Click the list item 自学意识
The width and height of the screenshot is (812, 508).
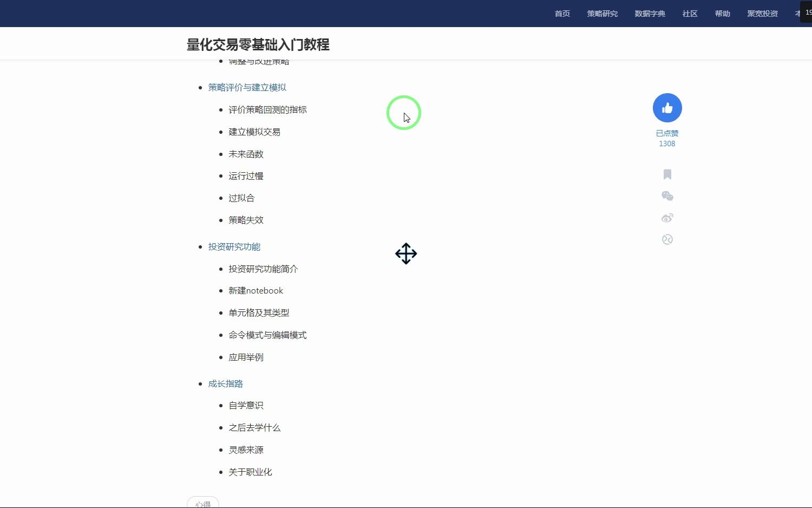pos(246,405)
